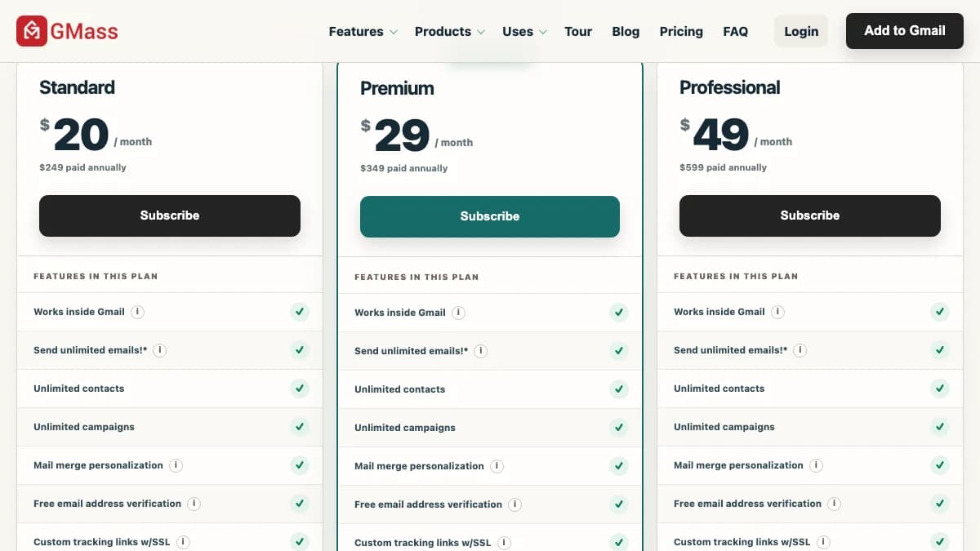Click Professional Mail merge personalization checkmark
Viewport: 980px width, 551px height.
[940, 465]
